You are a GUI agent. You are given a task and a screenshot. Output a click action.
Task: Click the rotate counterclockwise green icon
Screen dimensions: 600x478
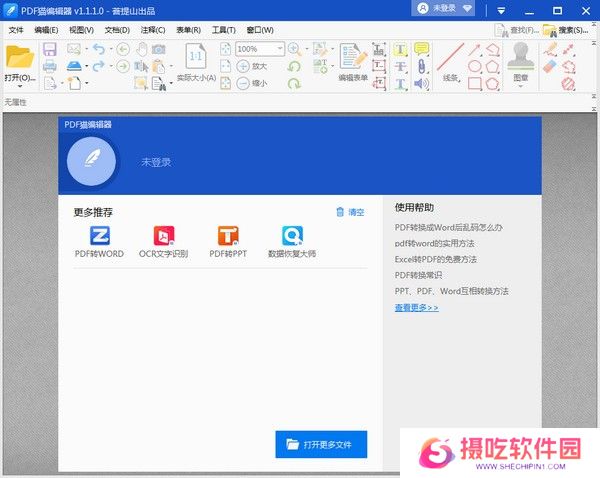(x=294, y=67)
